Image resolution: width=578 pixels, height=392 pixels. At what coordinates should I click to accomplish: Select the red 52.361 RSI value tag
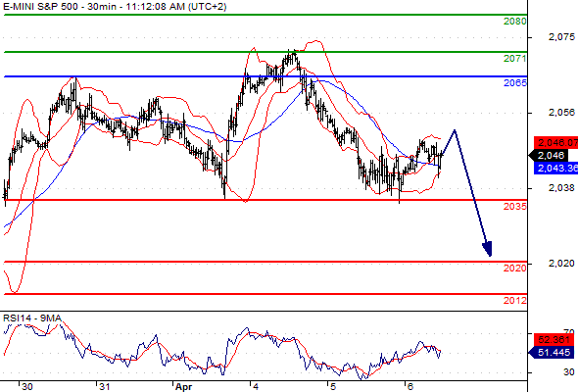pos(554,340)
